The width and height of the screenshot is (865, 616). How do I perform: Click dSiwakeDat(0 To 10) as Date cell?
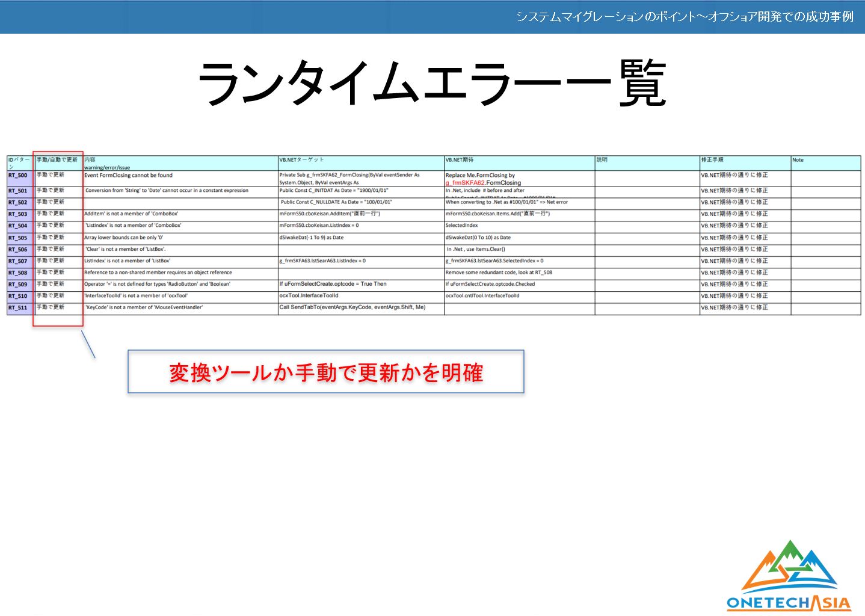tap(520, 238)
